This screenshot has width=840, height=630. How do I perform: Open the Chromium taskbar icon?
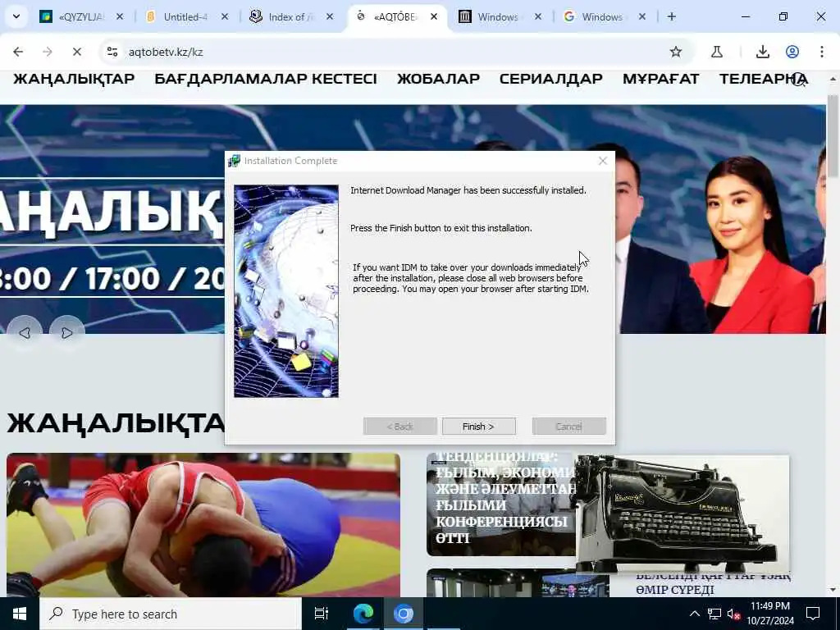point(404,614)
